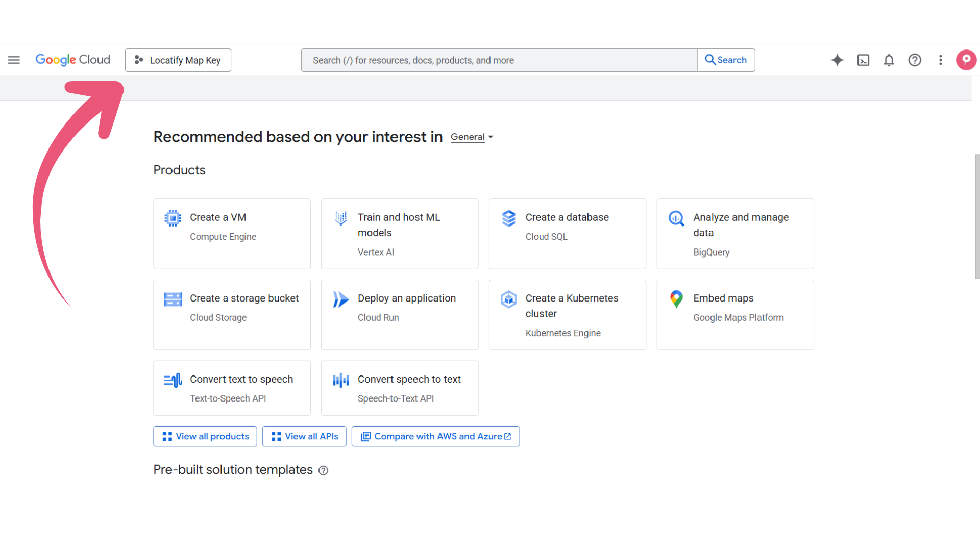Open the Create a VM card
Image resolution: width=980 pixels, height=551 pixels.
[232, 234]
